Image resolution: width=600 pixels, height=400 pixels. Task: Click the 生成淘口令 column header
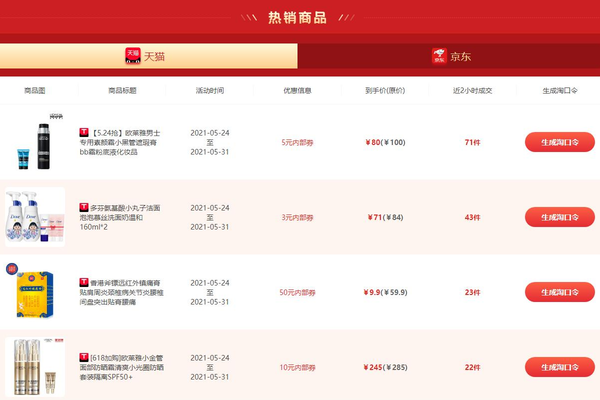coord(560,90)
